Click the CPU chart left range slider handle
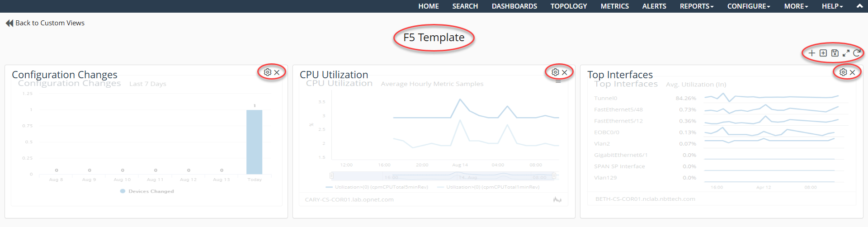The width and height of the screenshot is (868, 227). (331, 176)
